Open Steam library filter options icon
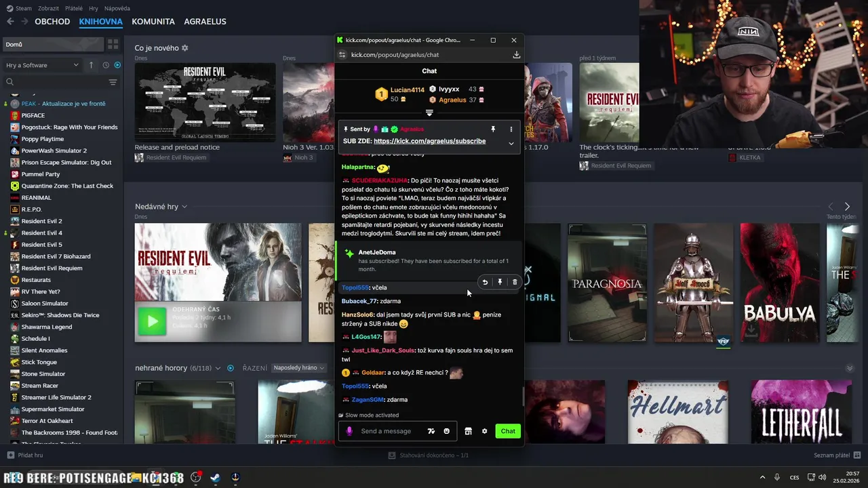Viewport: 868px width, 488px height. point(113,82)
